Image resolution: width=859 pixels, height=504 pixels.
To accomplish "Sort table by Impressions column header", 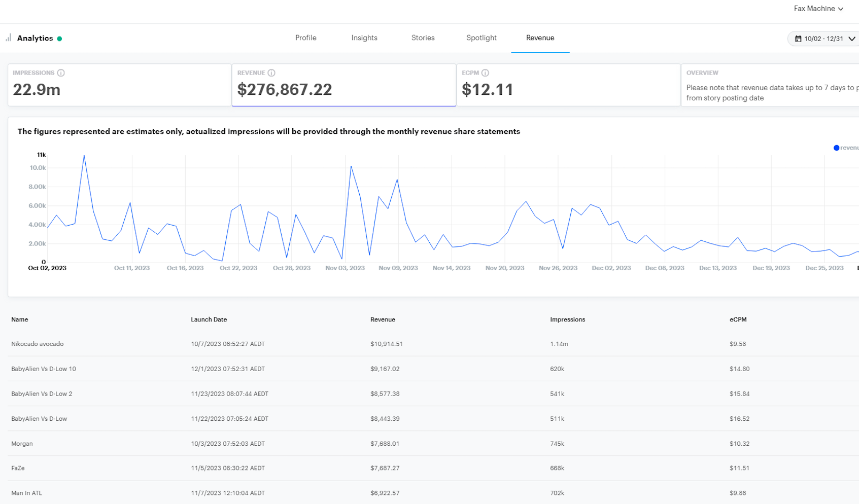I will click(567, 319).
